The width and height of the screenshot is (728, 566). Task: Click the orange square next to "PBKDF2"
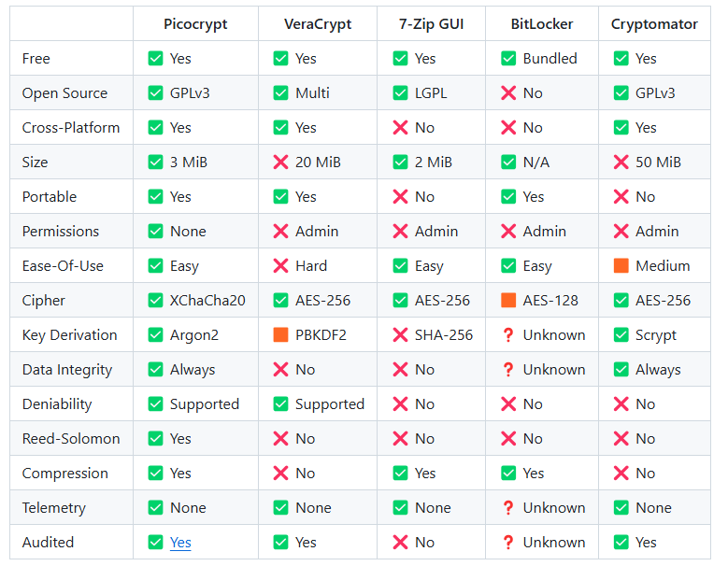280,335
